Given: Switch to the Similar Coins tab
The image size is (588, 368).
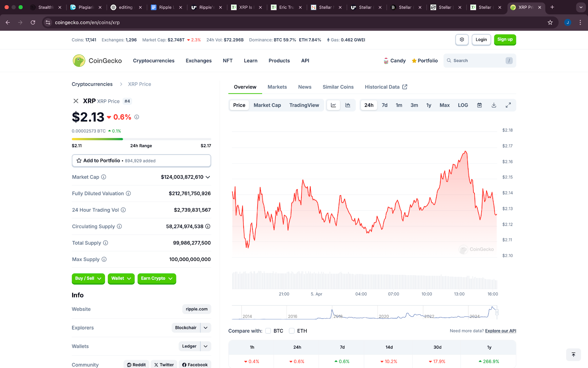Looking at the screenshot, I should click(x=338, y=87).
